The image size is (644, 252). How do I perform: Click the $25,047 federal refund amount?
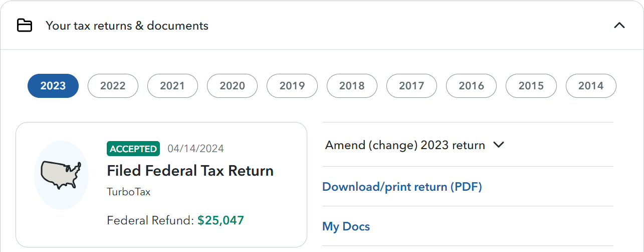point(221,220)
